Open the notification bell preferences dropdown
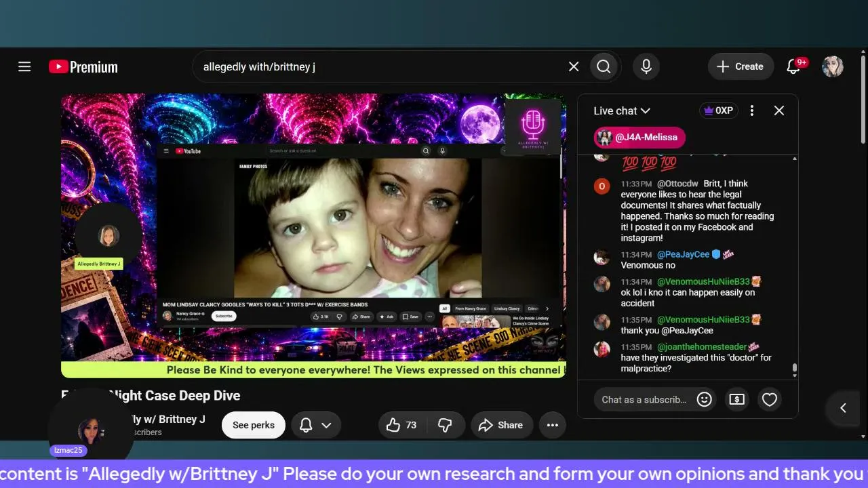Viewport: 868px width, 488px height. [x=316, y=425]
